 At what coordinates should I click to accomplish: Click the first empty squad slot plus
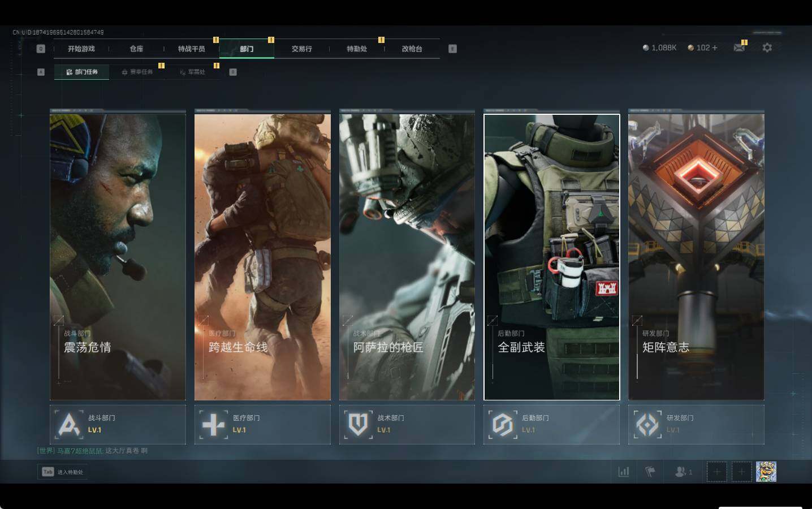click(716, 472)
